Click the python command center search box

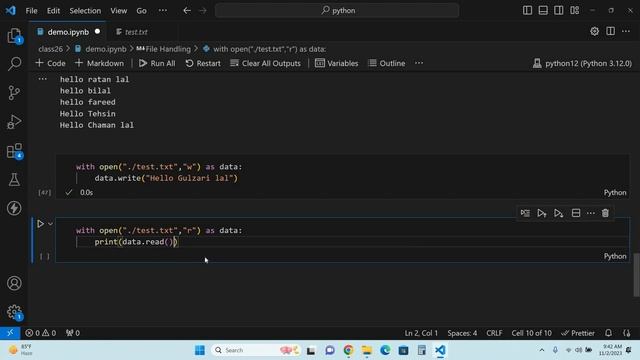pos(337,11)
